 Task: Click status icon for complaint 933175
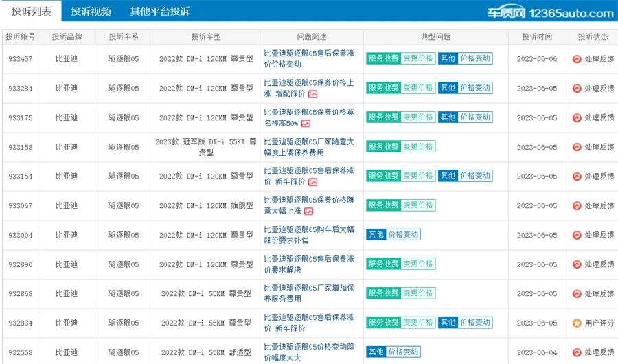[577, 117]
